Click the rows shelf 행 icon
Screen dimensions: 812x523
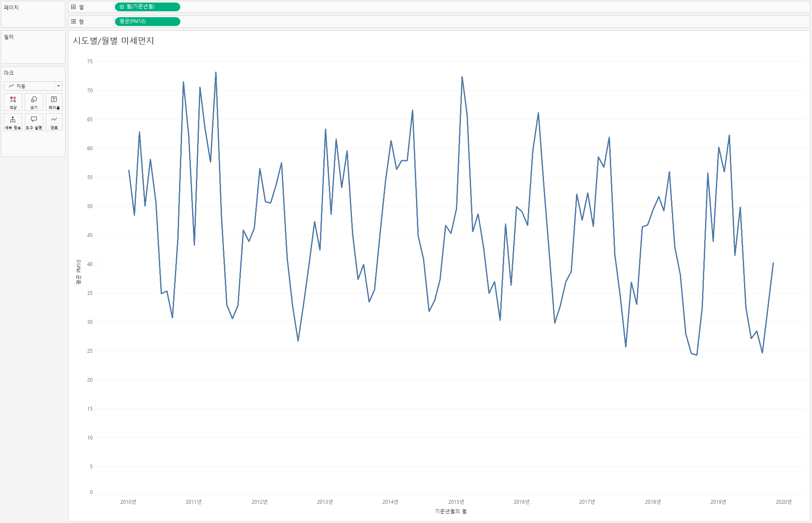pyautogui.click(x=74, y=21)
